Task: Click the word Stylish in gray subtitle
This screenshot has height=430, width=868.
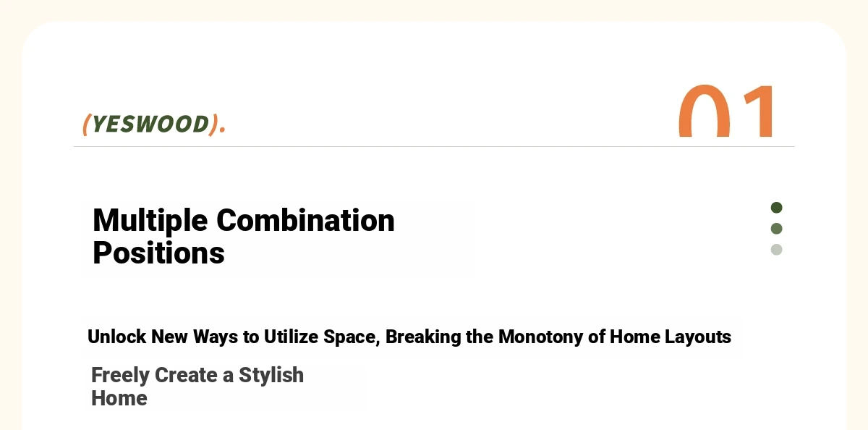Action: (271, 376)
